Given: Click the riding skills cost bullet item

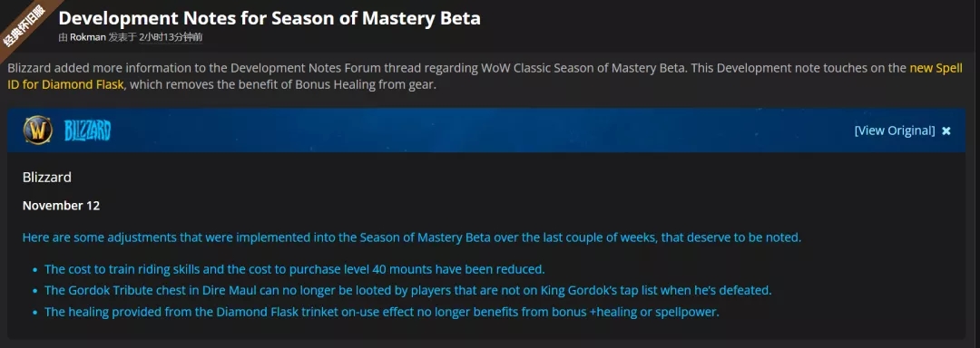Looking at the screenshot, I should coord(295,270).
